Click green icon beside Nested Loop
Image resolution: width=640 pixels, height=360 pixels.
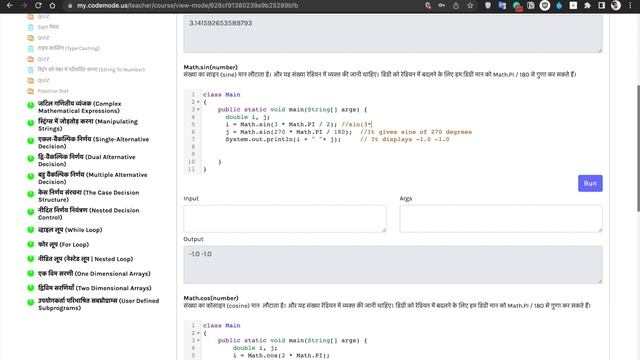pyautogui.click(x=31, y=259)
